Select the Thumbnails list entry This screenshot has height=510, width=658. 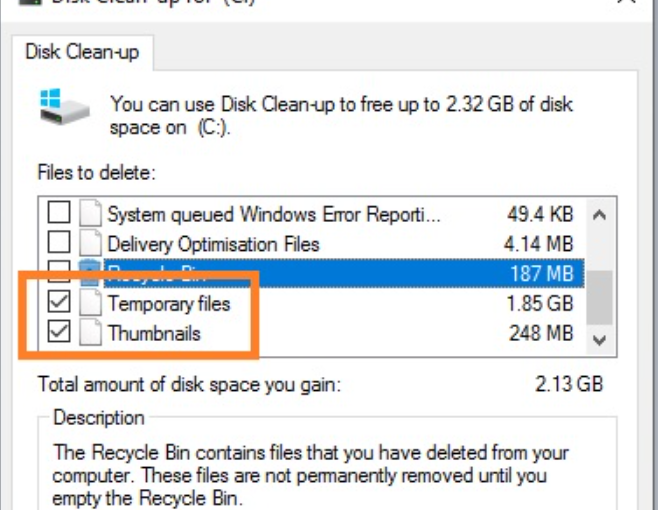154,333
